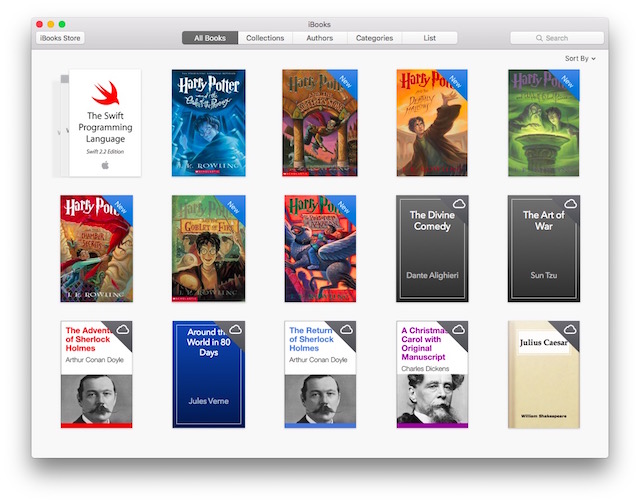The width and height of the screenshot is (640, 503).
Task: Click New badge on Deathly Hallows cover
Action: [x=455, y=82]
